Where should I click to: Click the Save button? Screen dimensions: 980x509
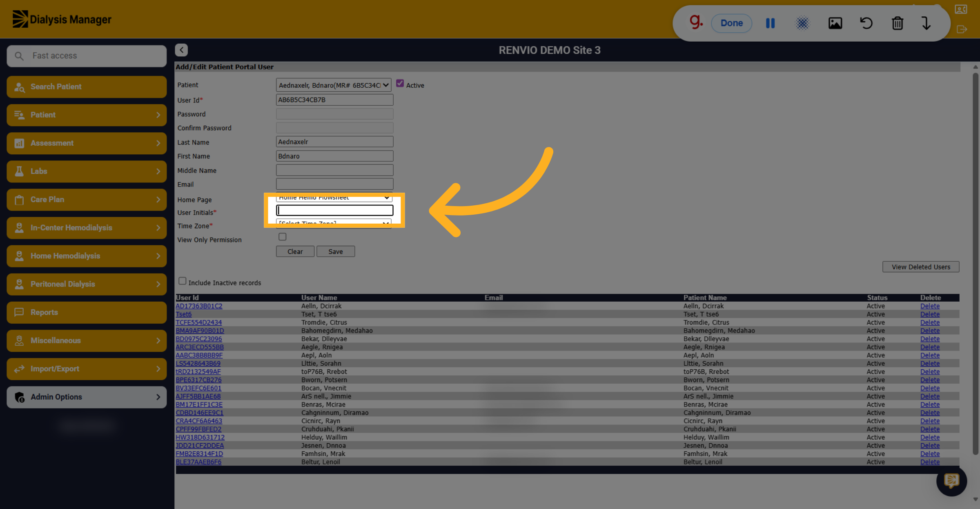[336, 251]
